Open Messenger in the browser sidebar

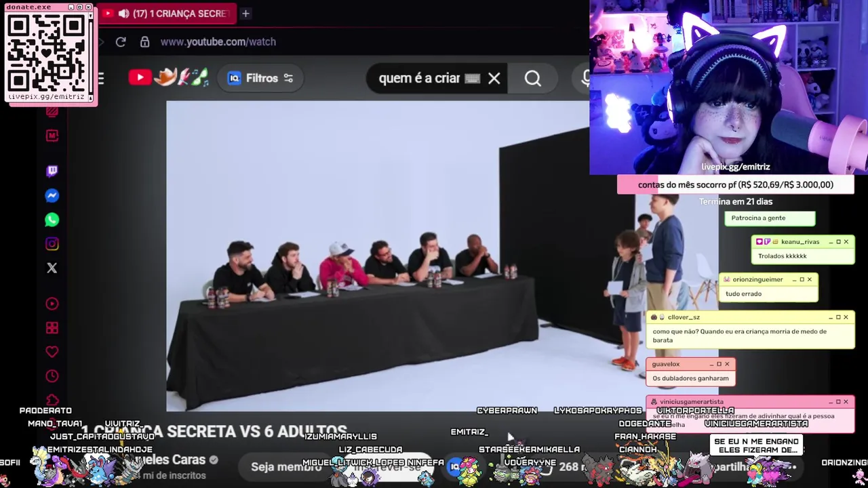coord(52,195)
